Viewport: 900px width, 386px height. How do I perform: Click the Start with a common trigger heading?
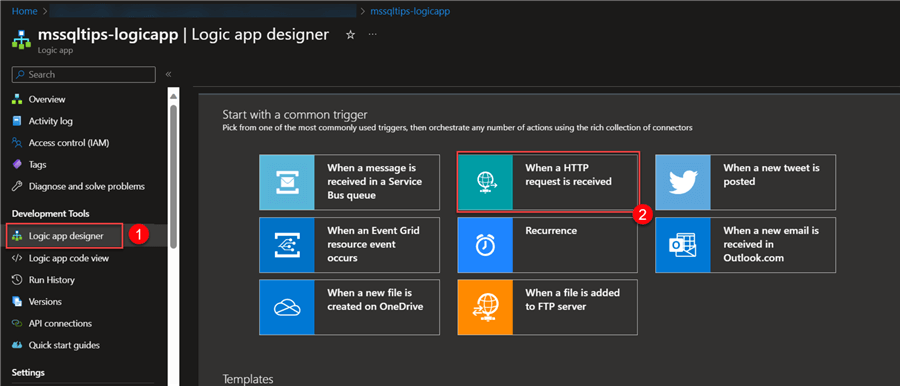tap(294, 114)
